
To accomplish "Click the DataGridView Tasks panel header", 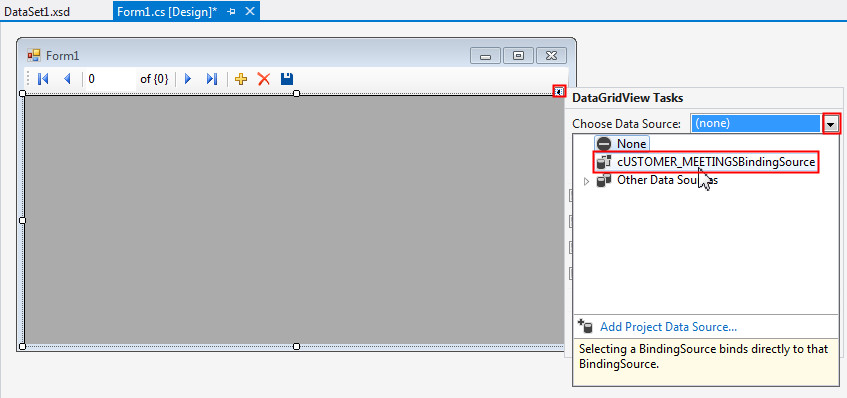I will [x=627, y=98].
